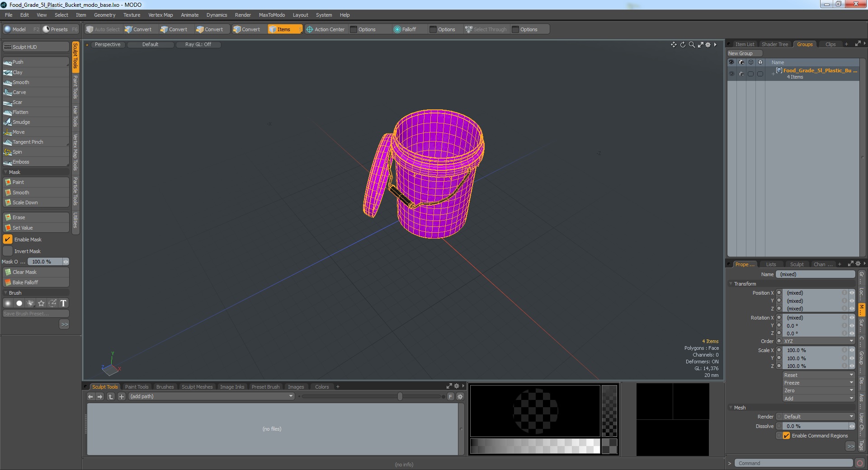Viewport: 868px width, 470px height.
Task: Select the Clay sculpt tool
Action: [36, 72]
